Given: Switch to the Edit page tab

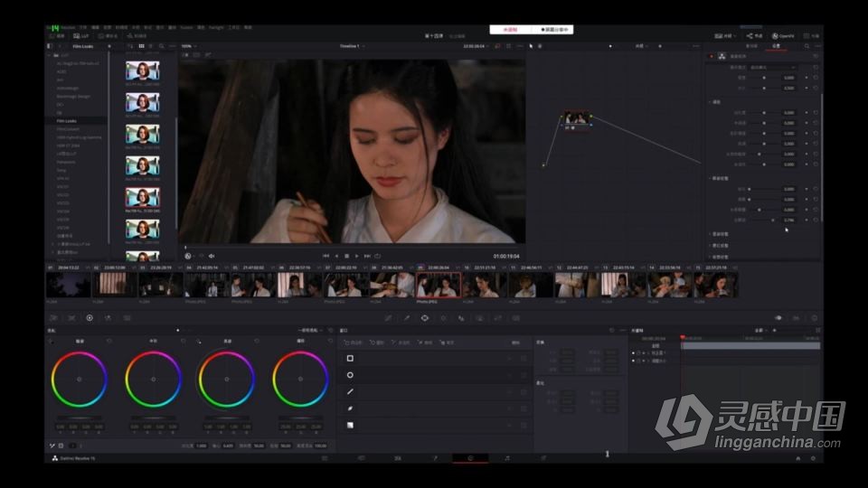Looking at the screenshot, I should pyautogui.click(x=398, y=458).
